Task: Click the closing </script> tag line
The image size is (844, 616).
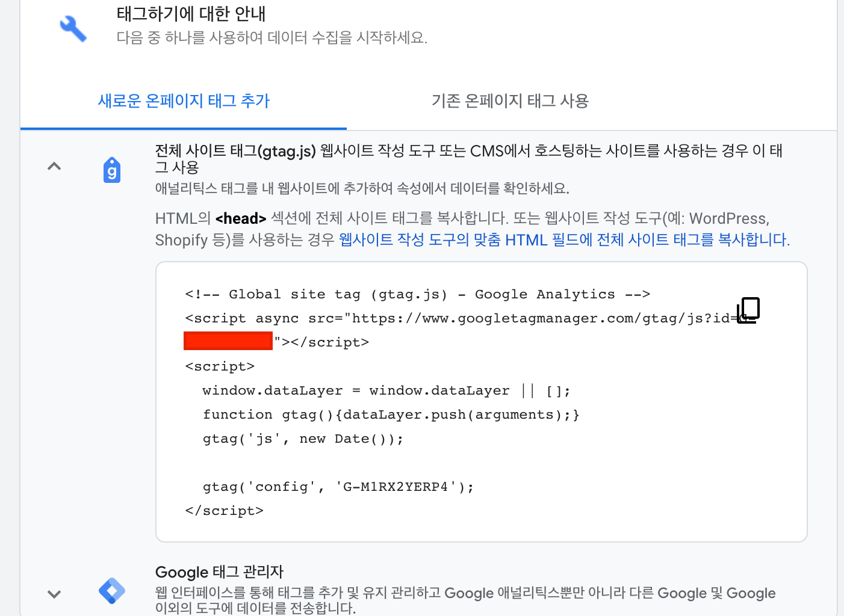Action: pyautogui.click(x=224, y=511)
